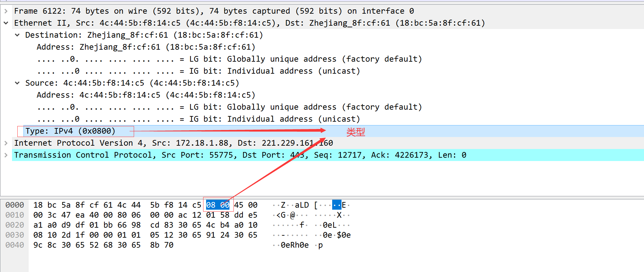
Task: Click ASCII text 0eL in row 0020
Action: [330, 225]
